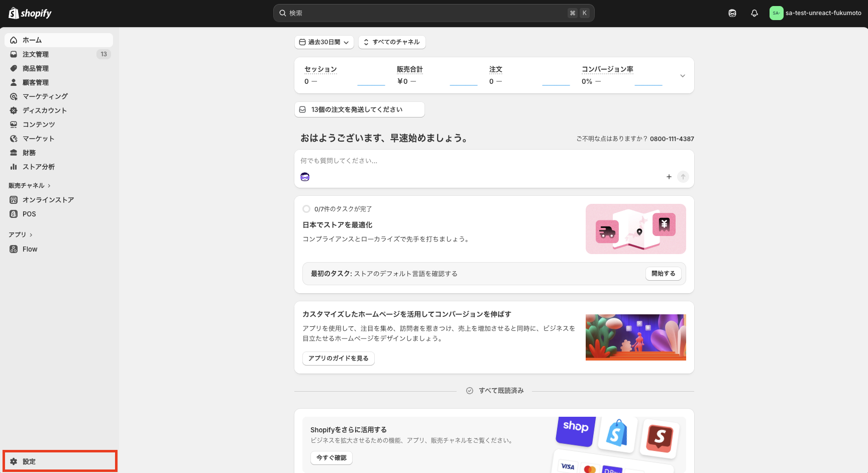Click the 財務 bank icon
The image size is (868, 473).
point(14,153)
